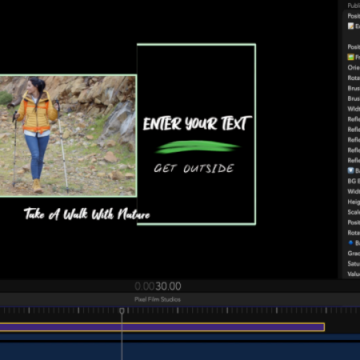Click the Scale parameter in the inspector
The width and height of the screenshot is (360, 360).
354,212
